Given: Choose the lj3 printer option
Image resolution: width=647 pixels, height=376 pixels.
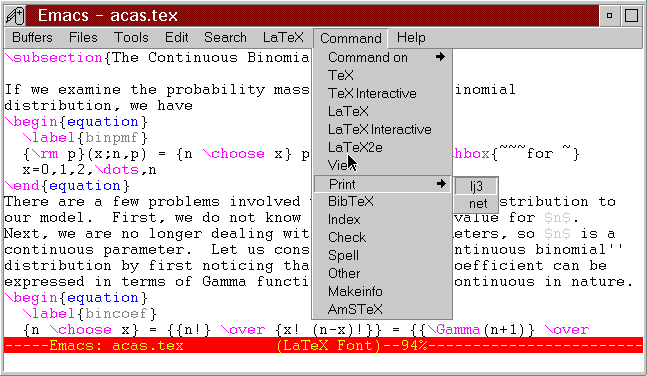Looking at the screenshot, I should pyautogui.click(x=476, y=186).
